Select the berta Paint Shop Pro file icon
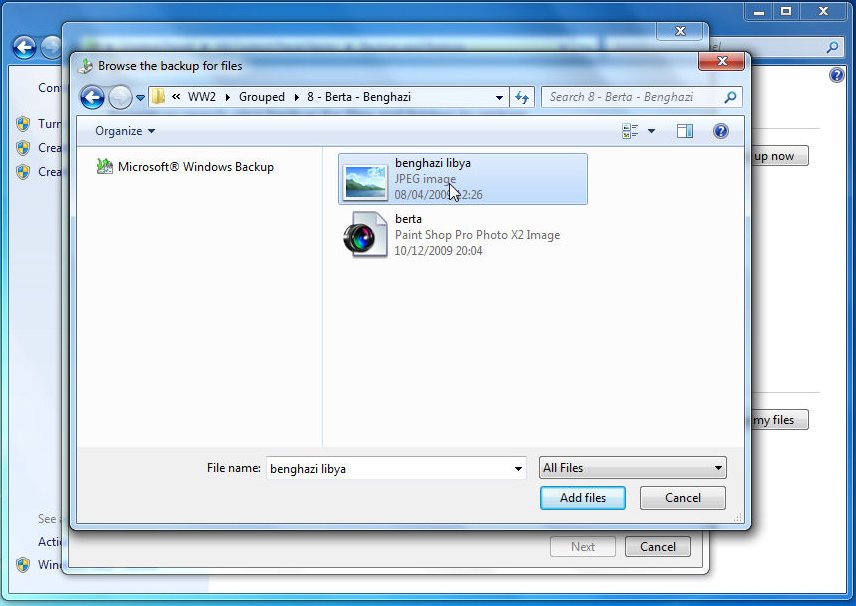The width and height of the screenshot is (856, 606). tap(365, 236)
